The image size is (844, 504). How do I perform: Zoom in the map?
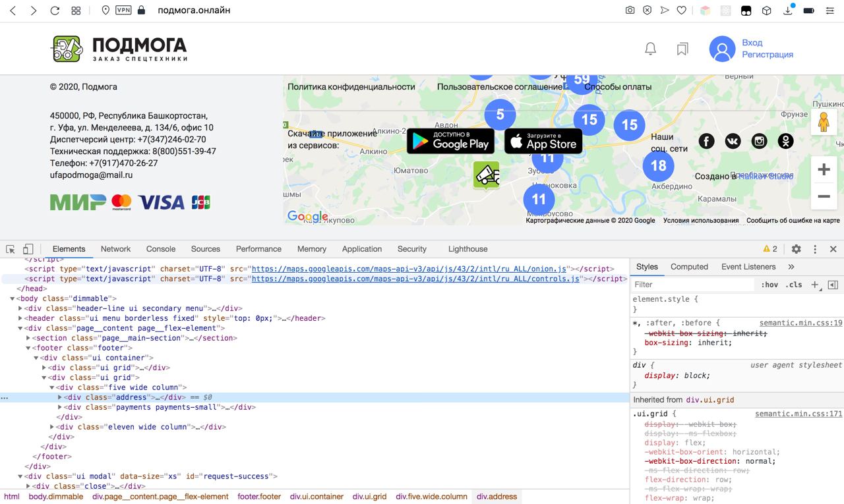pos(824,170)
